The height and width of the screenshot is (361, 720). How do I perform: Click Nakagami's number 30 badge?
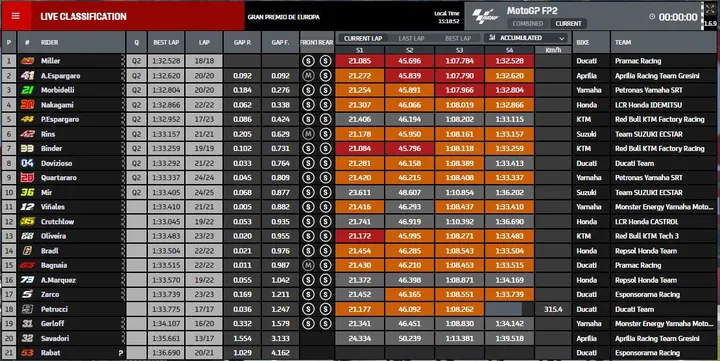[27, 105]
